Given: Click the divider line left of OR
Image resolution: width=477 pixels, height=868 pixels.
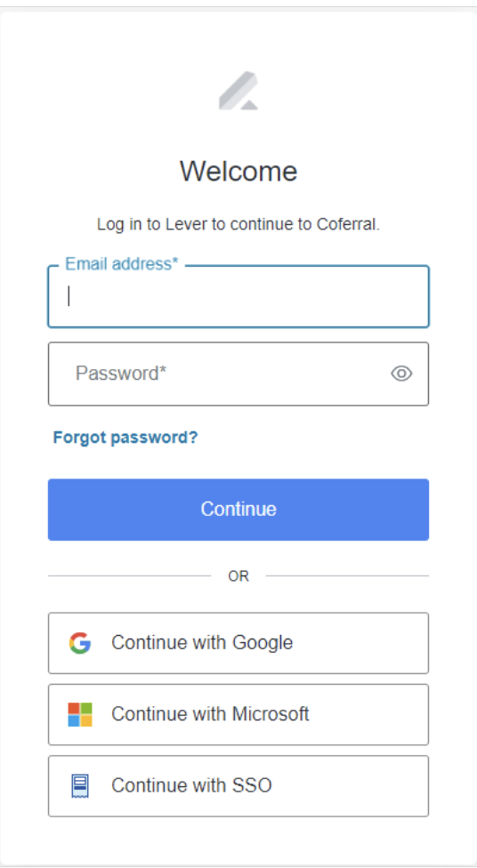Looking at the screenshot, I should tap(130, 576).
